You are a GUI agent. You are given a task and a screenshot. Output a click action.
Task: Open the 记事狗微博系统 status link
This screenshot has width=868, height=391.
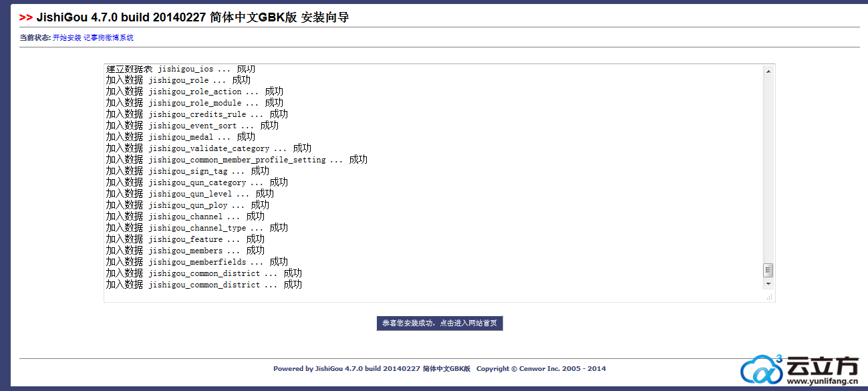108,38
